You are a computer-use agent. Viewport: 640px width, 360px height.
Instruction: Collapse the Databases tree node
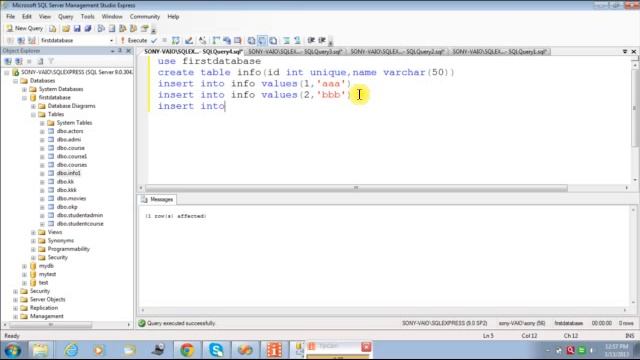click(x=16, y=81)
